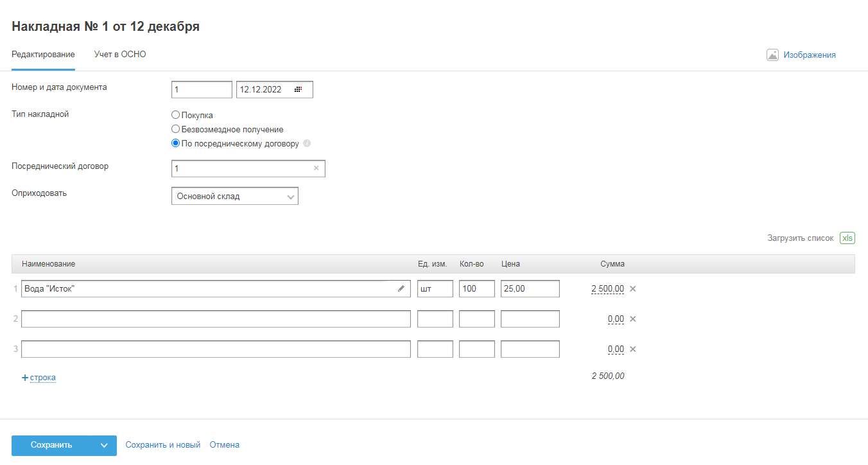Click the Цена column header
Viewport: 868px width, 465px height.
click(510, 264)
